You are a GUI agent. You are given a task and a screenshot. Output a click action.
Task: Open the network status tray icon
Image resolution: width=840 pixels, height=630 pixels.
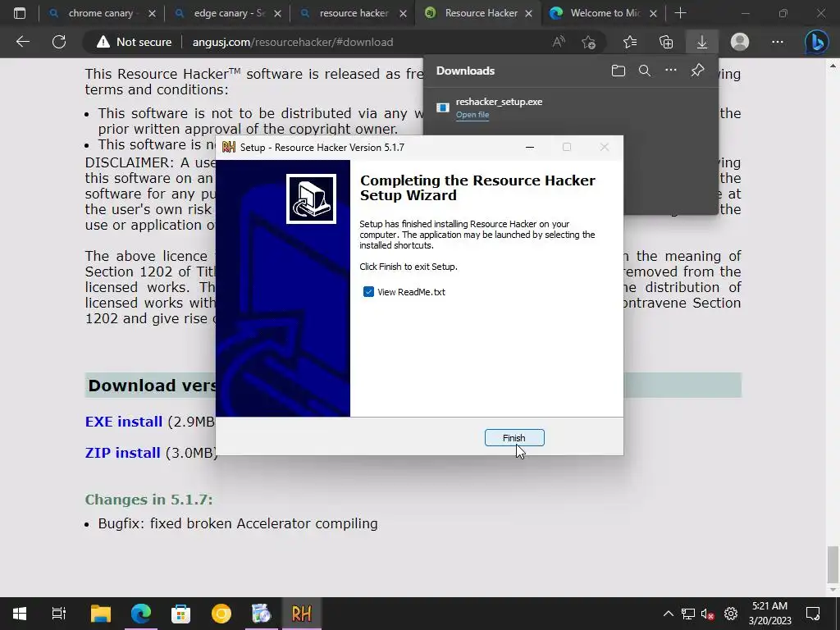point(688,614)
